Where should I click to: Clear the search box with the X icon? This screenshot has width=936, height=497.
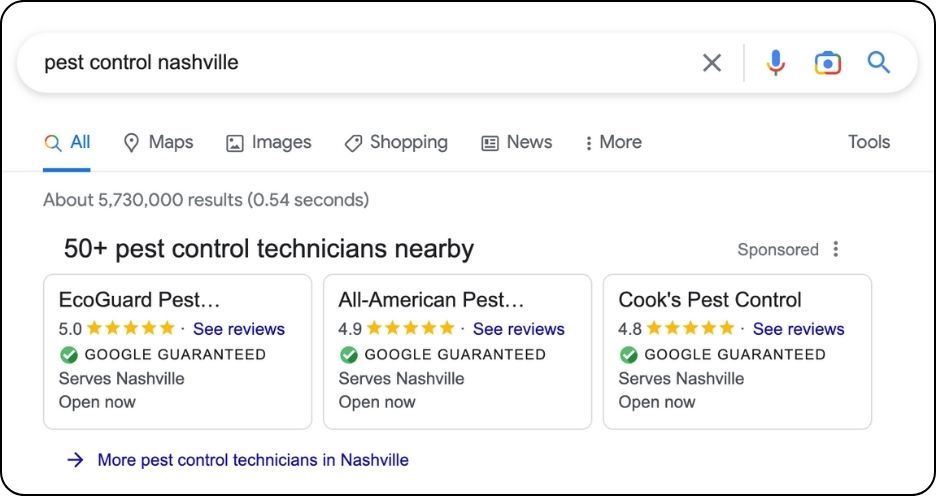pyautogui.click(x=712, y=62)
